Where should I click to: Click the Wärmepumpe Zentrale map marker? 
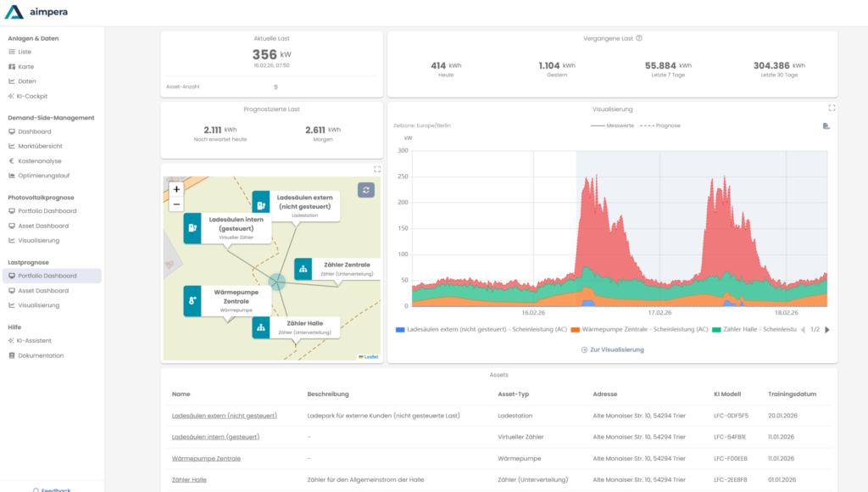(x=193, y=300)
